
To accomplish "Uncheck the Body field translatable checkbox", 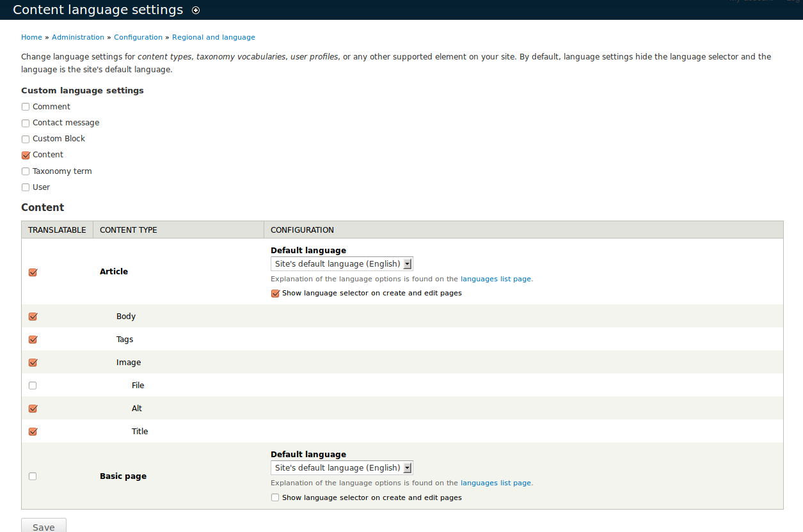I will coord(33,316).
